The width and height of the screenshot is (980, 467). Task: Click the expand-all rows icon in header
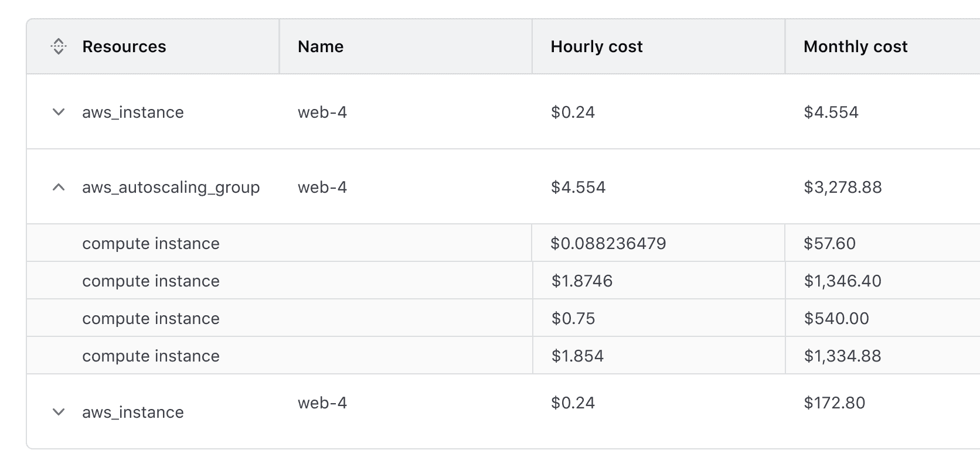[59, 46]
